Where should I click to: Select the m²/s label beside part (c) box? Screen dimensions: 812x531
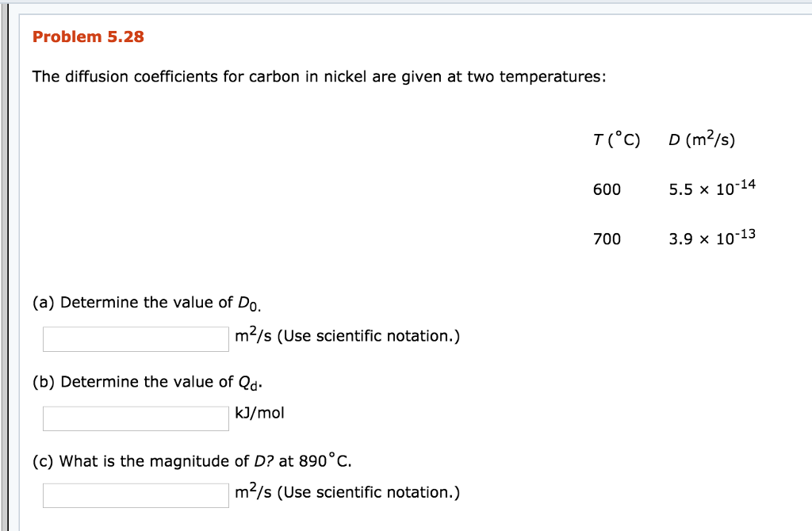[x=250, y=491]
